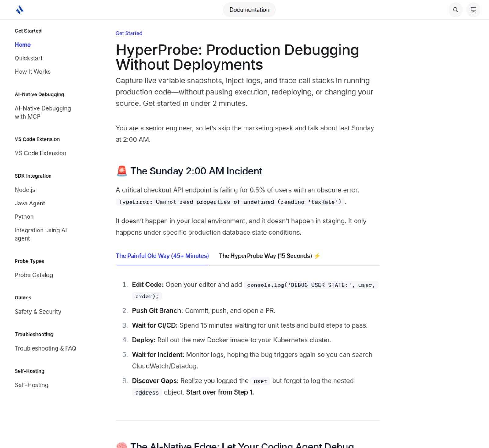Click the Edit Code step label
Screen dimensions: 489x448
[x=148, y=285]
